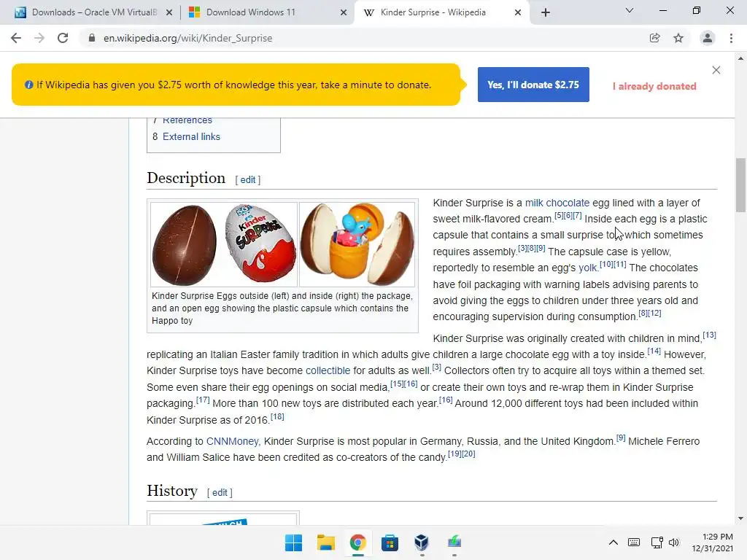Open the Chrome profile icon
Viewport: 747px width, 560px height.
tap(708, 38)
